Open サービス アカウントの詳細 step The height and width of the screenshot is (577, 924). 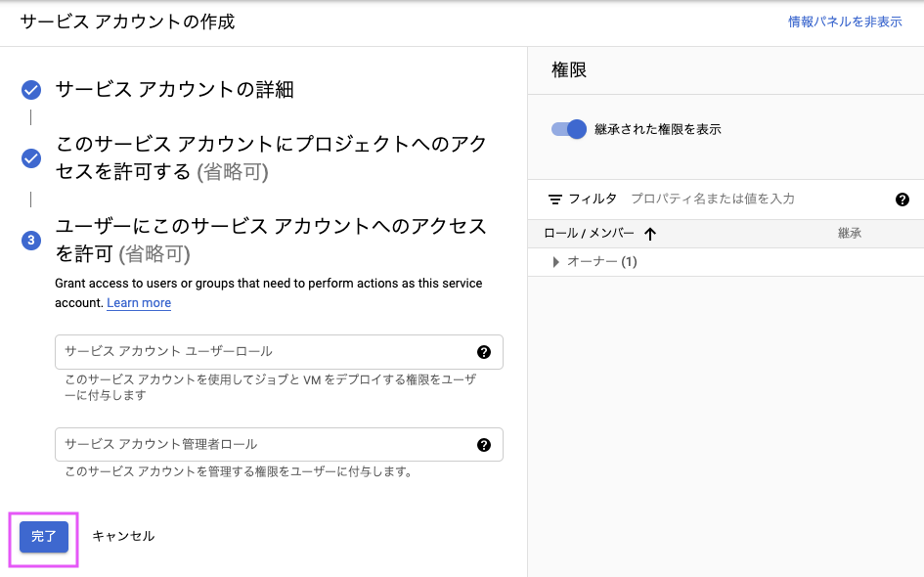tap(174, 90)
